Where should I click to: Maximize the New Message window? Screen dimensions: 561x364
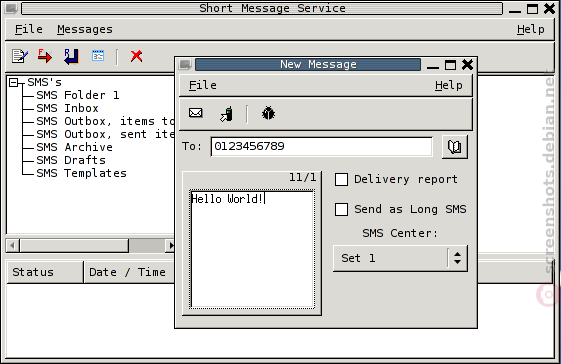coord(450,65)
